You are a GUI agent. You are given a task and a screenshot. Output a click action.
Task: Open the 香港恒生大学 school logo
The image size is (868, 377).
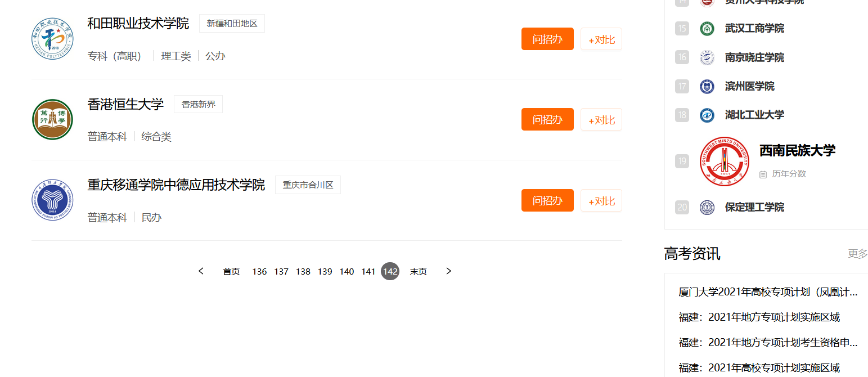52,119
